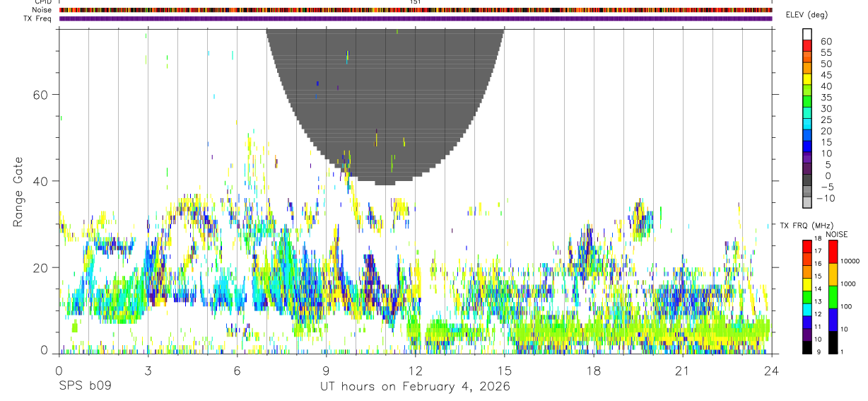Click the cyan segment of the ELEV color bar
This screenshot has width=868, height=401.
(x=807, y=123)
